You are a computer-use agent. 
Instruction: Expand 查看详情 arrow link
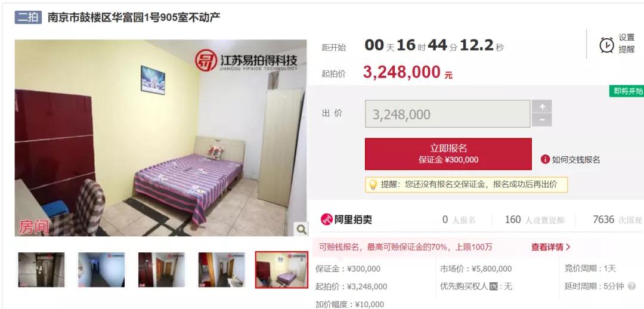click(551, 247)
